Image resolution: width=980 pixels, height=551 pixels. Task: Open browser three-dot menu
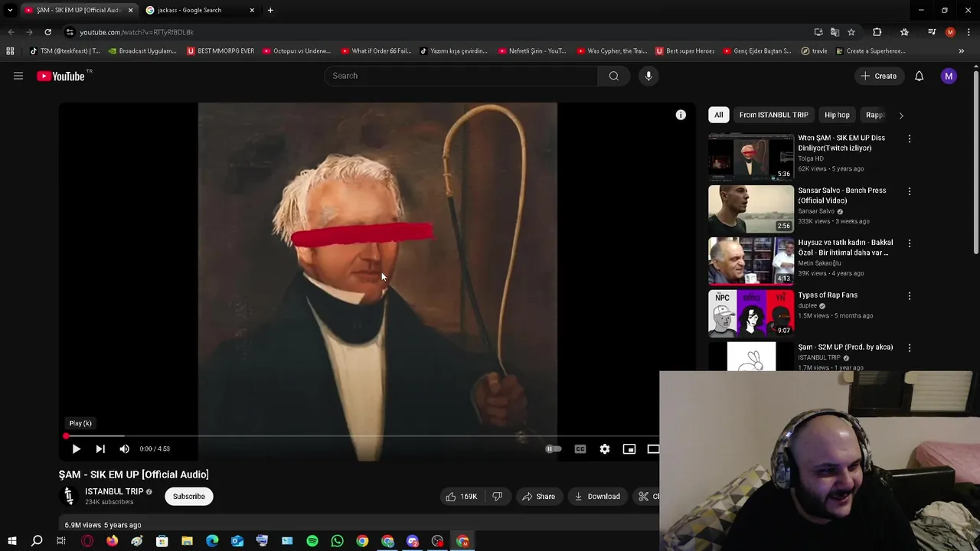coord(969,32)
